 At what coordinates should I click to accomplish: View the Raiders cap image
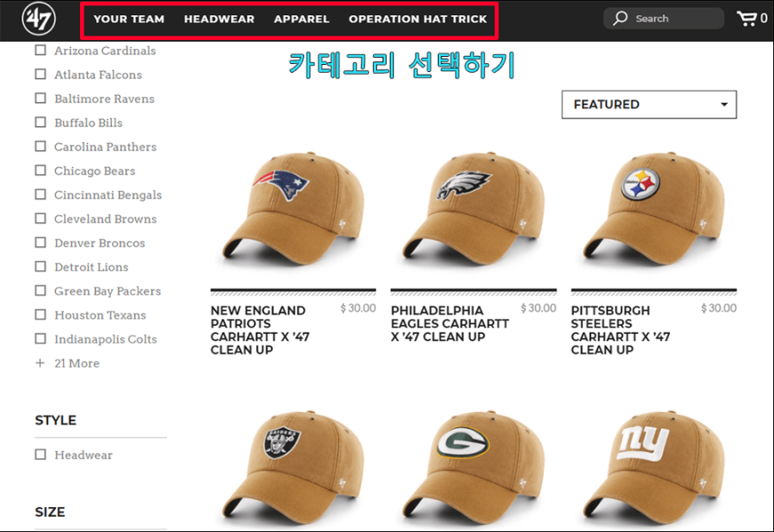[294, 467]
